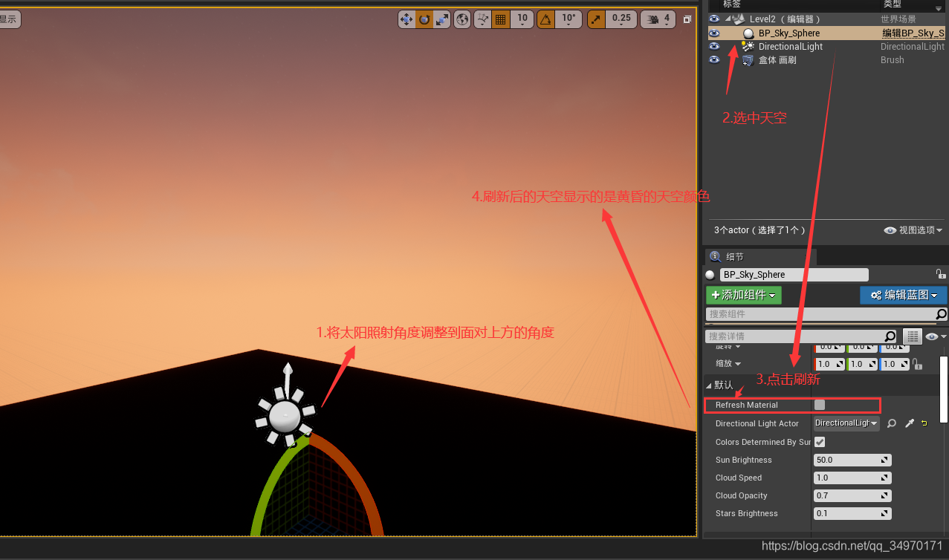This screenshot has height=560, width=949.
Task: Click the surface snapping icon
Action: [483, 19]
